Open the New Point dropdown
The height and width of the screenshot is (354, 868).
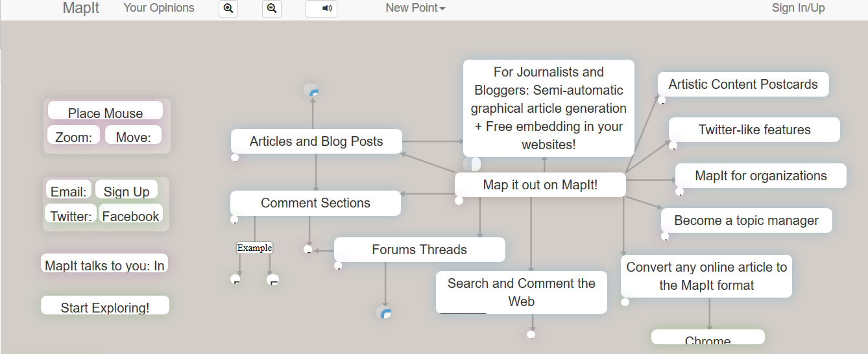tap(415, 8)
